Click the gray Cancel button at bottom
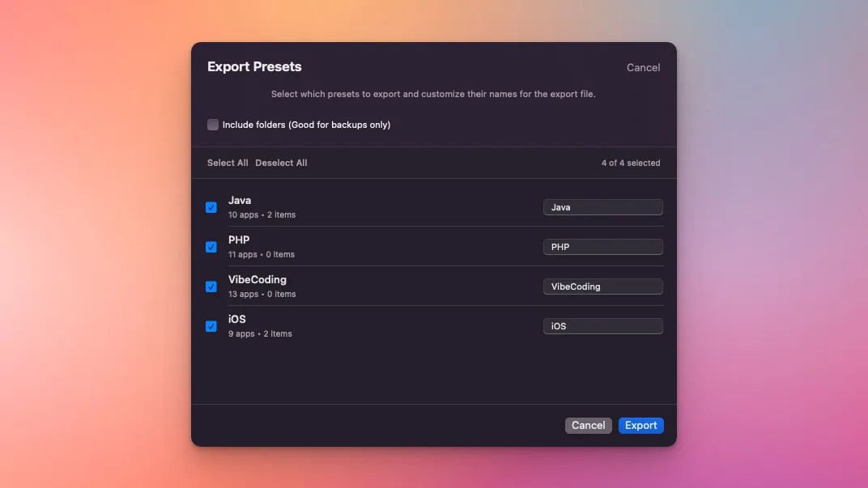The height and width of the screenshot is (488, 868). point(589,426)
